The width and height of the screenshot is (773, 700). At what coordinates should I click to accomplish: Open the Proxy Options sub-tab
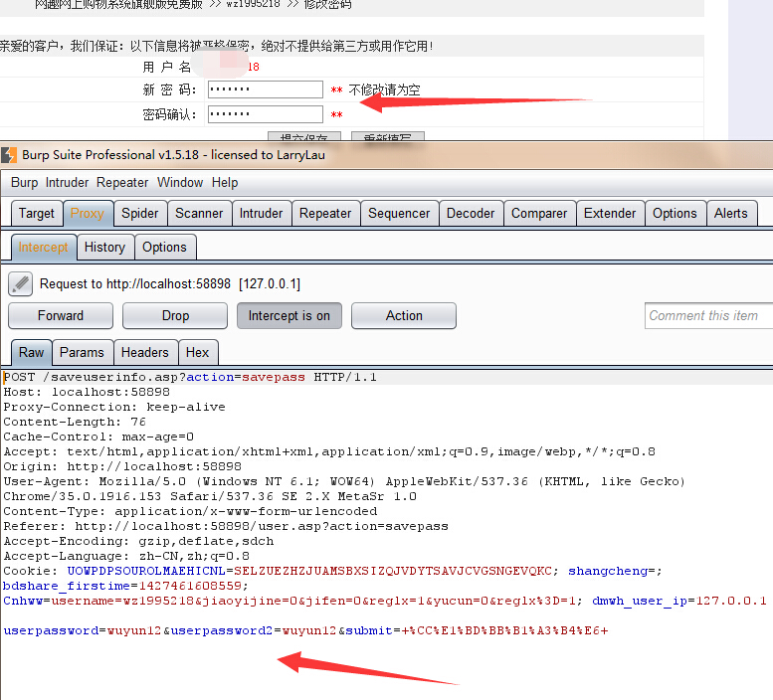165,247
